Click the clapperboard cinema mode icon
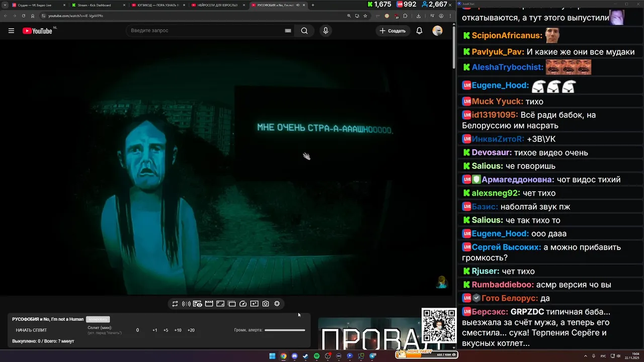This screenshot has width=644, height=362. [x=209, y=304]
